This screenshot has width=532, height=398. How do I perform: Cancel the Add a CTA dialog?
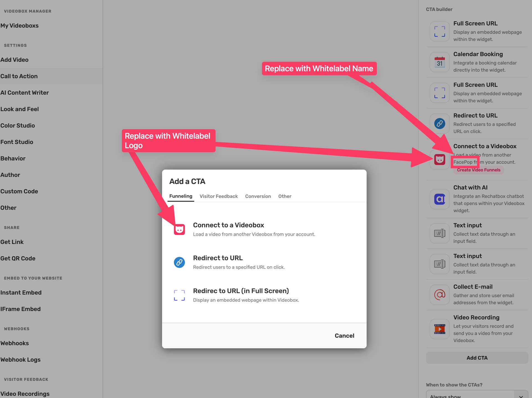pyautogui.click(x=344, y=336)
